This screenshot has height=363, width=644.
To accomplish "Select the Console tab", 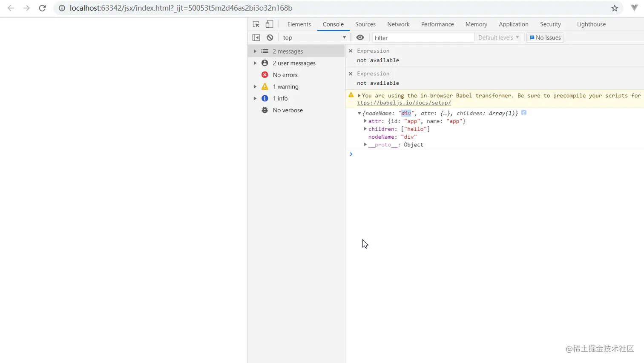I will [x=333, y=24].
